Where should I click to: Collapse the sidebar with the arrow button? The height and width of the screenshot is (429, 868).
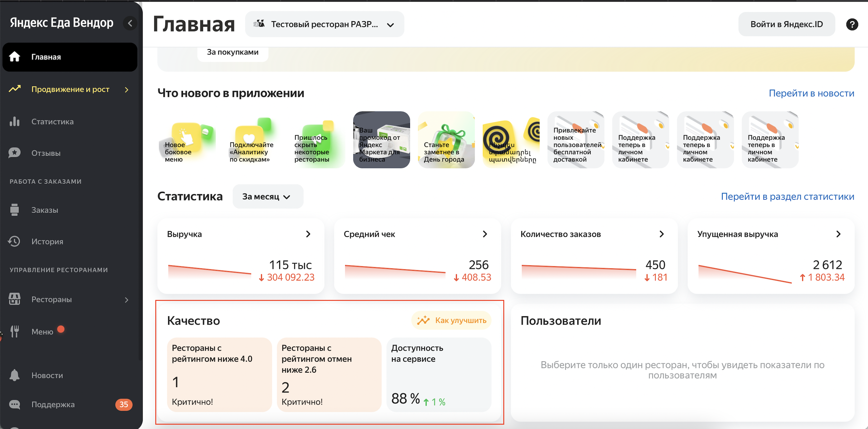coord(130,23)
